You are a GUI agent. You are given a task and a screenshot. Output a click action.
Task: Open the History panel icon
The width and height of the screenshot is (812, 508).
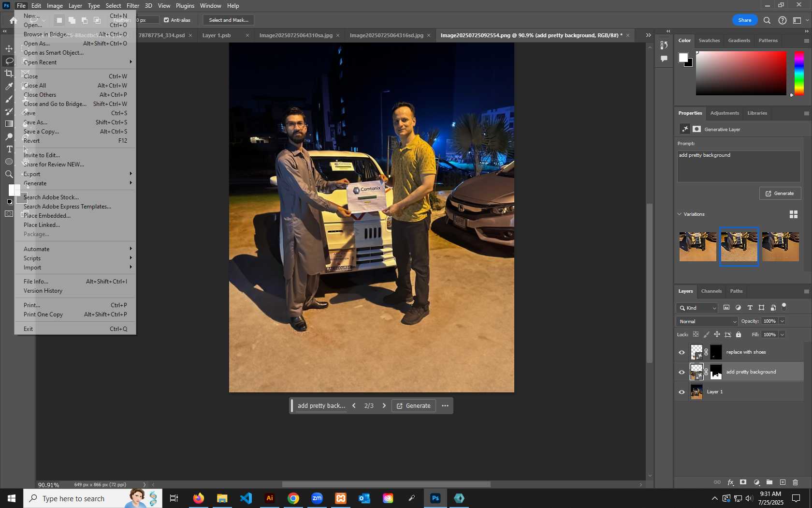pos(664,45)
